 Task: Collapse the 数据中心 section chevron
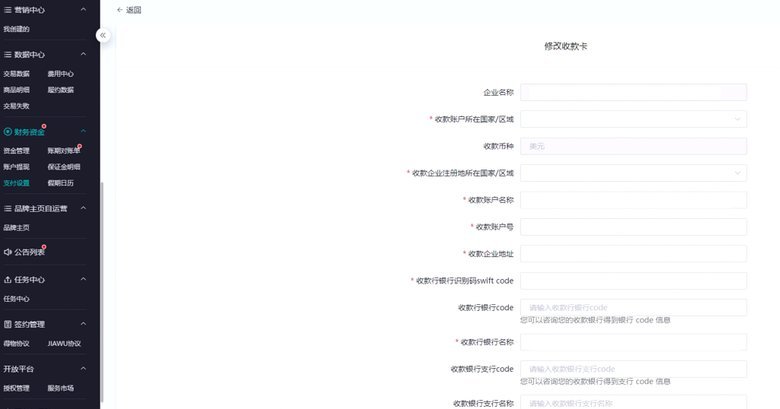click(x=84, y=54)
